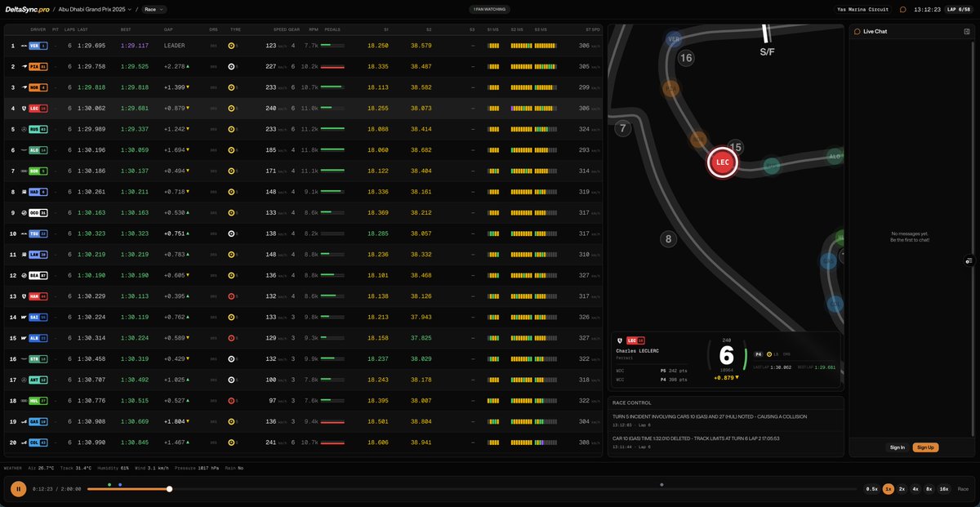This screenshot has height=507, width=980.
Task: Open chat via speech bubble icon beside the clock
Action: point(902,9)
